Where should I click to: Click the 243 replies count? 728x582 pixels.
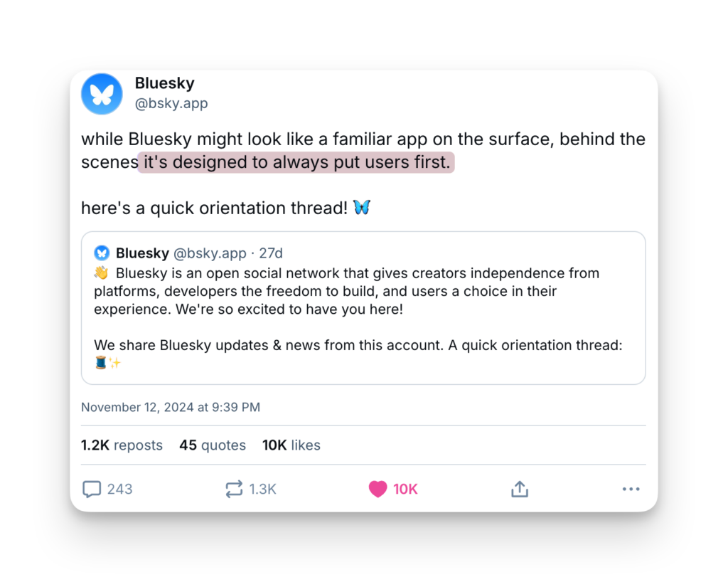[x=119, y=490]
